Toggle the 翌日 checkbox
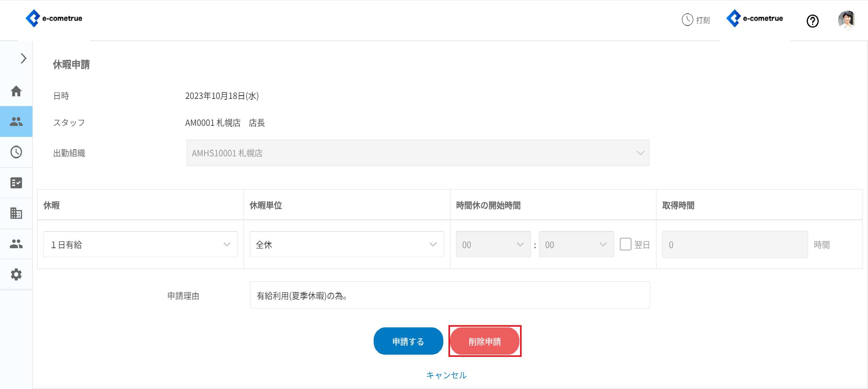The image size is (868, 389). click(x=625, y=244)
